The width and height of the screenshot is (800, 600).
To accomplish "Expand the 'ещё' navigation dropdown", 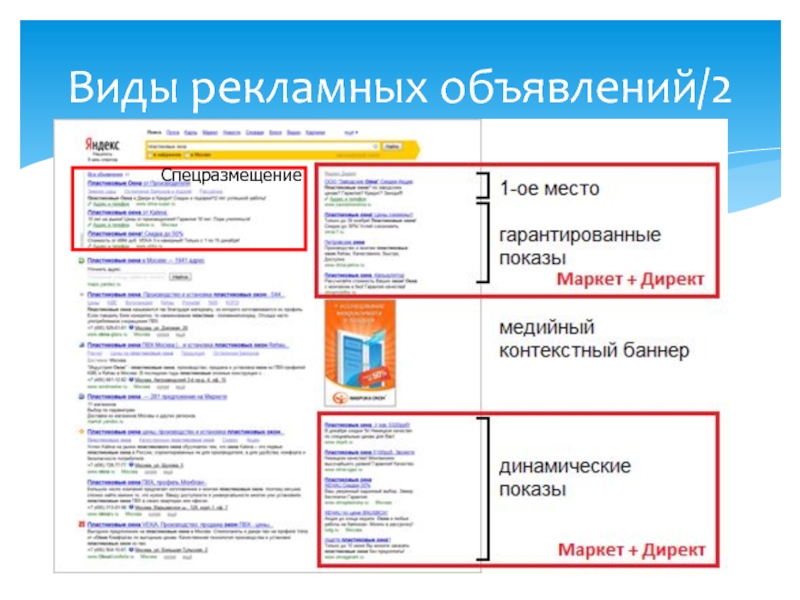I will pos(351,133).
